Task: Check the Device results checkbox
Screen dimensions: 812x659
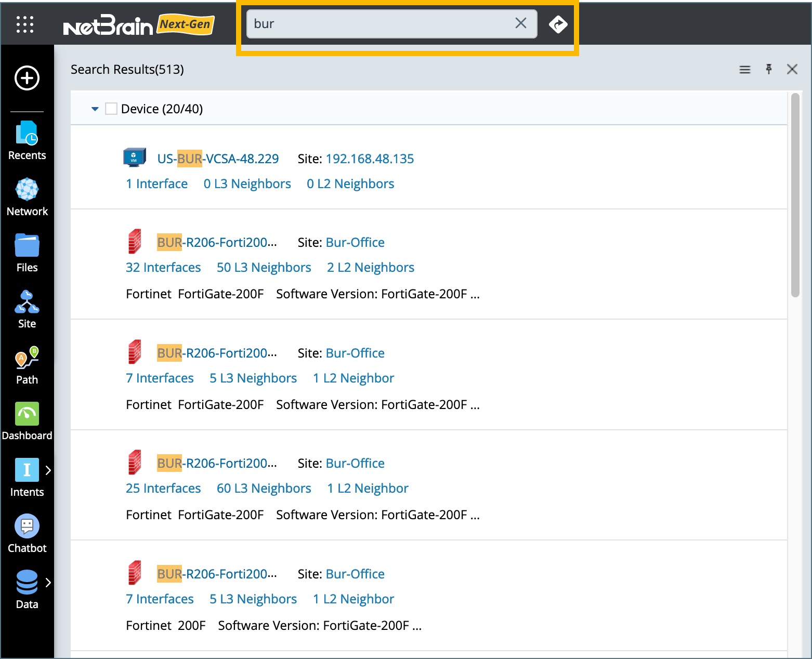Action: 111,108
